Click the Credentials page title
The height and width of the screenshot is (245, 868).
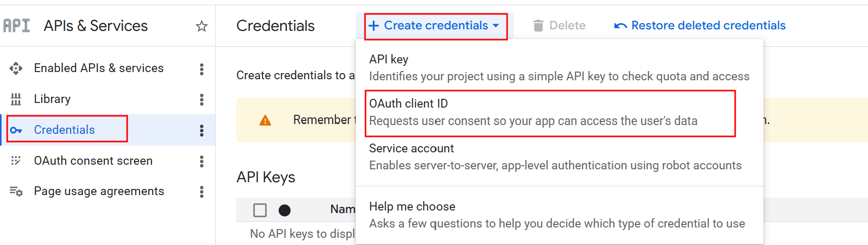[275, 26]
